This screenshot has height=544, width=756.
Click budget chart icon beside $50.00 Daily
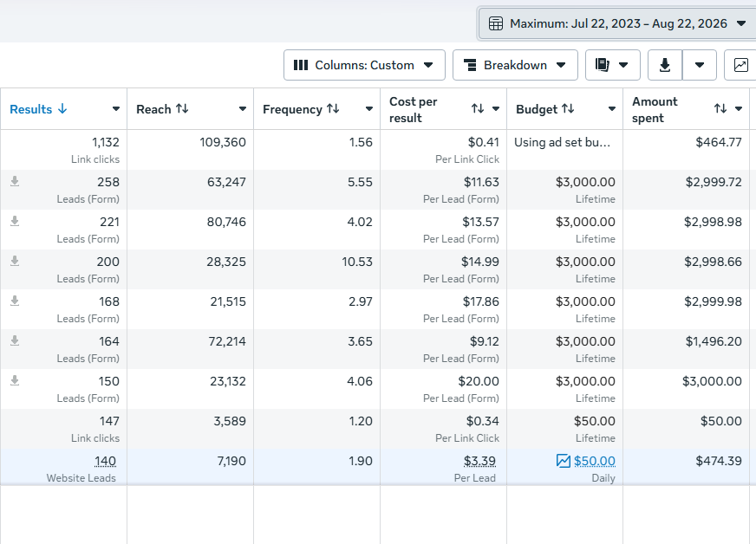(x=564, y=461)
